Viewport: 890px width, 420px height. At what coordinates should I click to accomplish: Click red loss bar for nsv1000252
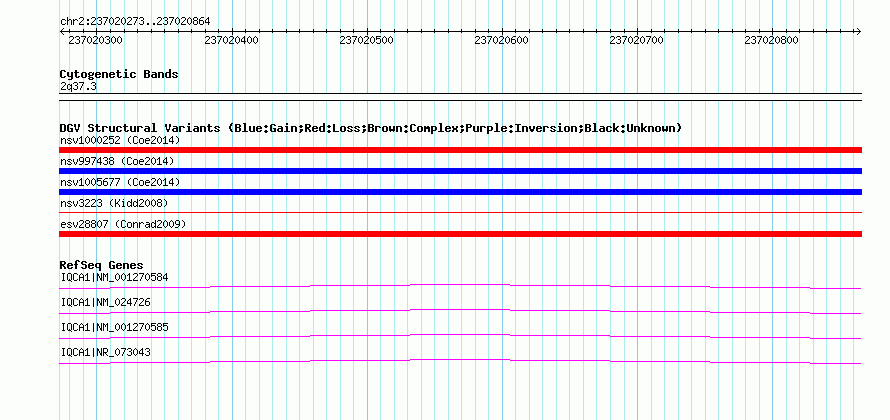pyautogui.click(x=460, y=150)
